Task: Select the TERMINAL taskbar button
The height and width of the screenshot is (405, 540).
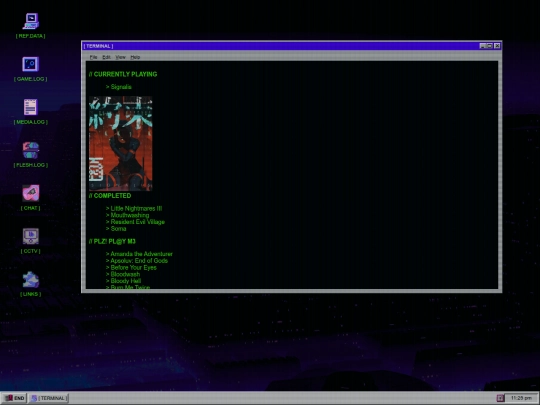Action: pos(49,398)
